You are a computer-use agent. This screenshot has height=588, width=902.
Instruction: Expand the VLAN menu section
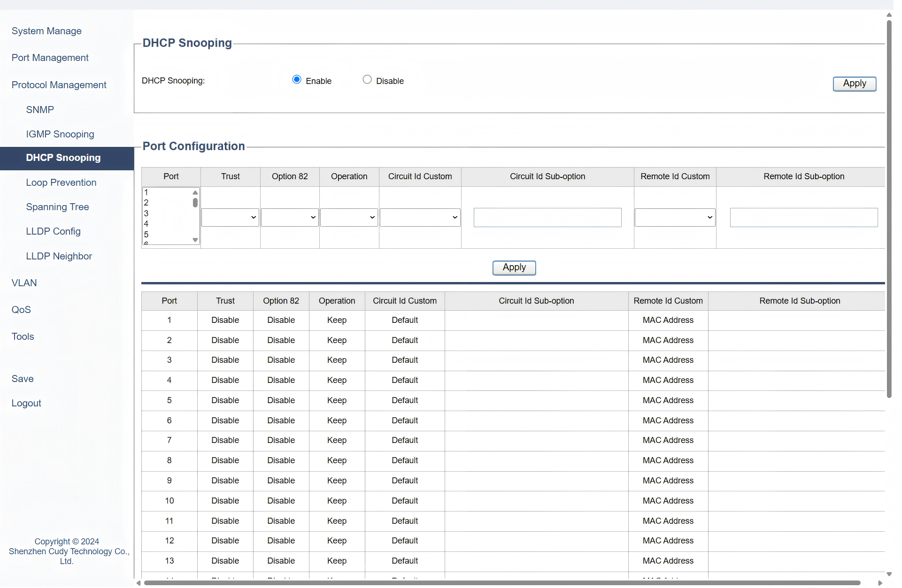point(24,283)
